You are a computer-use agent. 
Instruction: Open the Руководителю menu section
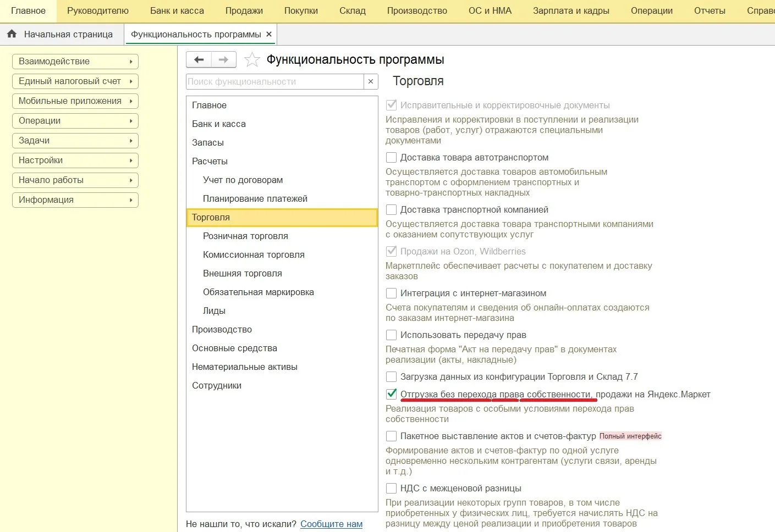click(x=98, y=11)
